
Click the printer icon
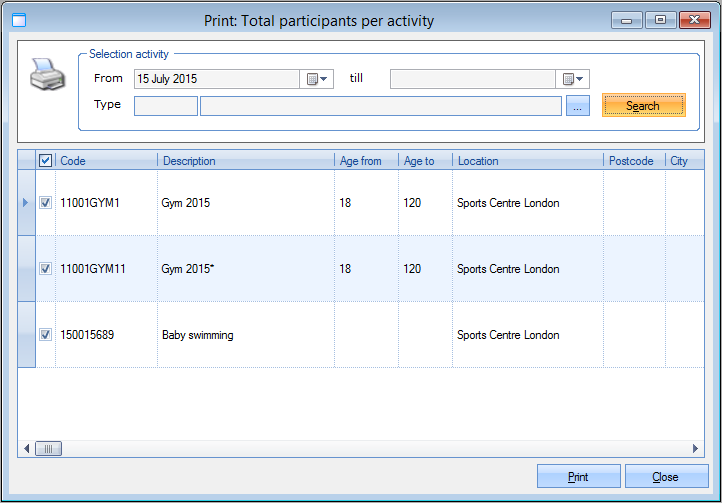(48, 75)
